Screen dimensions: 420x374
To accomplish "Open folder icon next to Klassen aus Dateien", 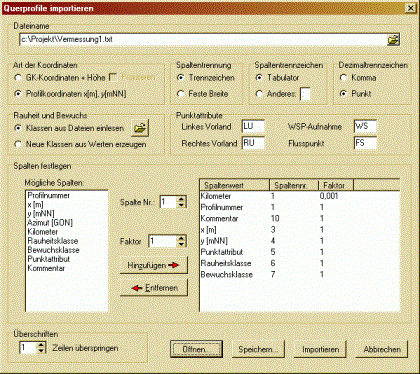I will click(140, 128).
